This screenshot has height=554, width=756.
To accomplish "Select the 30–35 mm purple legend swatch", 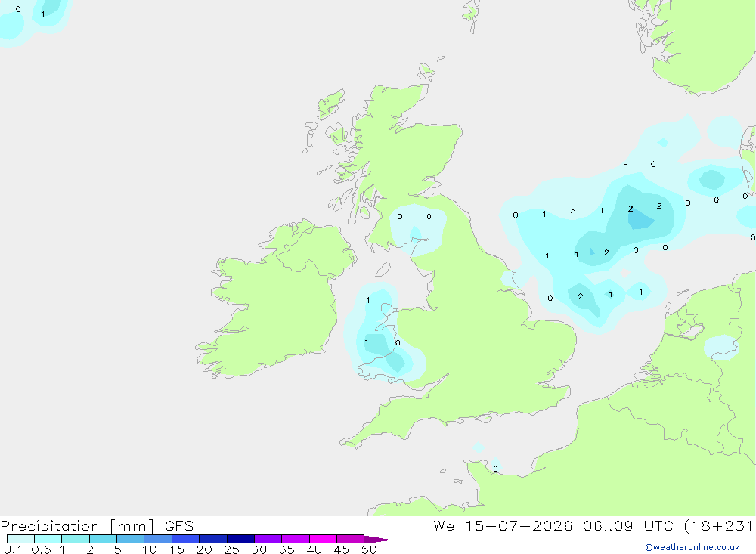I will [x=268, y=539].
